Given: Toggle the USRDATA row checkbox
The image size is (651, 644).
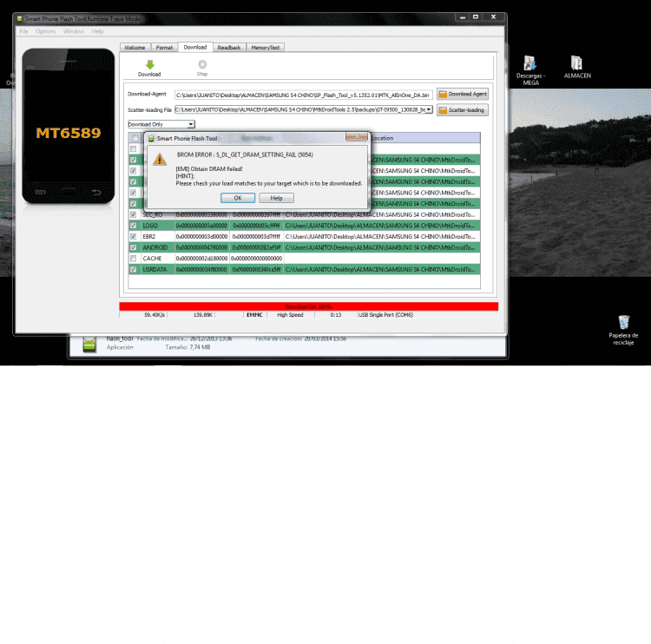Looking at the screenshot, I should (x=134, y=269).
